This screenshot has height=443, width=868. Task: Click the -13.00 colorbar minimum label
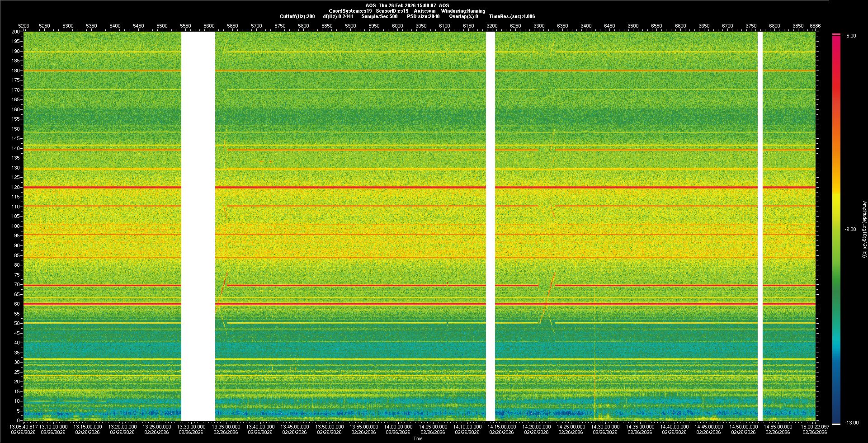851,423
